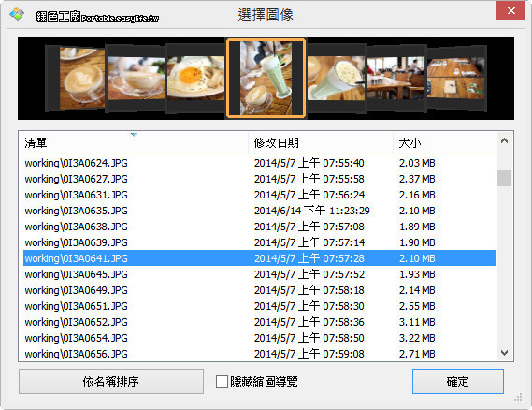Select the tilted green drink thumbnail
The height and width of the screenshot is (410, 532).
[x=337, y=78]
